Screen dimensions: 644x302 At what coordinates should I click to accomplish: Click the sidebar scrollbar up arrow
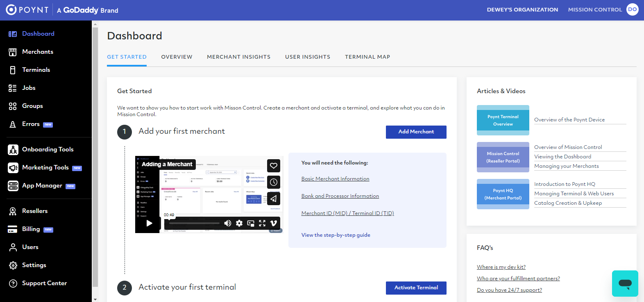[x=95, y=24]
